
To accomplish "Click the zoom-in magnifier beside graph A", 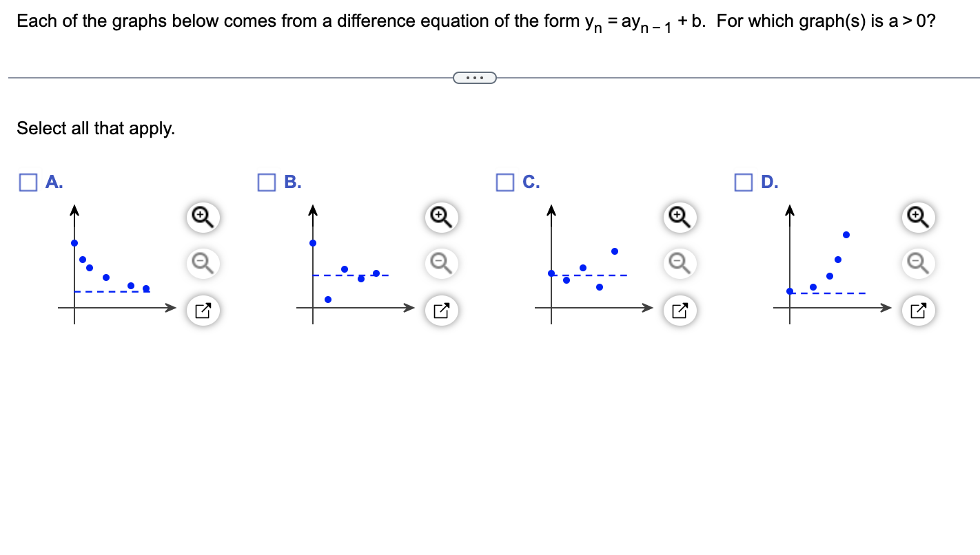I will [x=203, y=217].
